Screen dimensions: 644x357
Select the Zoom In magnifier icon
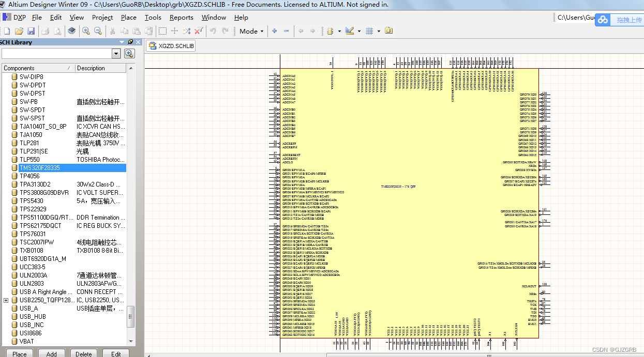(x=86, y=31)
